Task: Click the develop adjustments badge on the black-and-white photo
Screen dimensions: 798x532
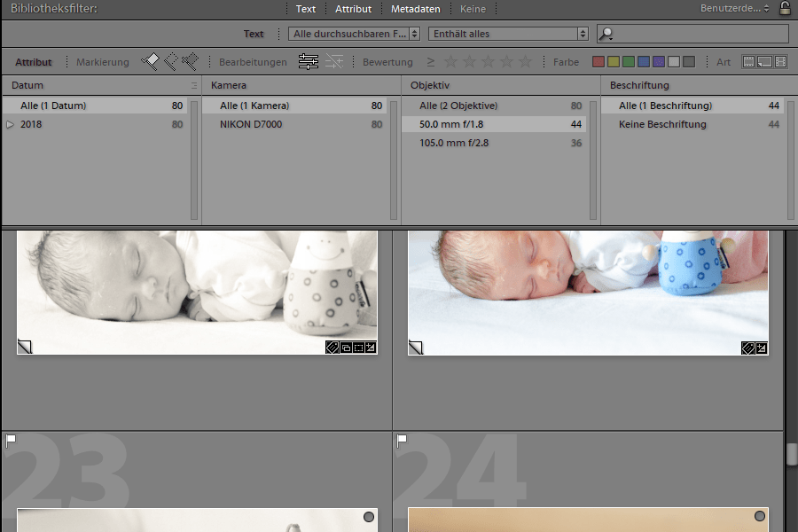Action: (x=371, y=348)
